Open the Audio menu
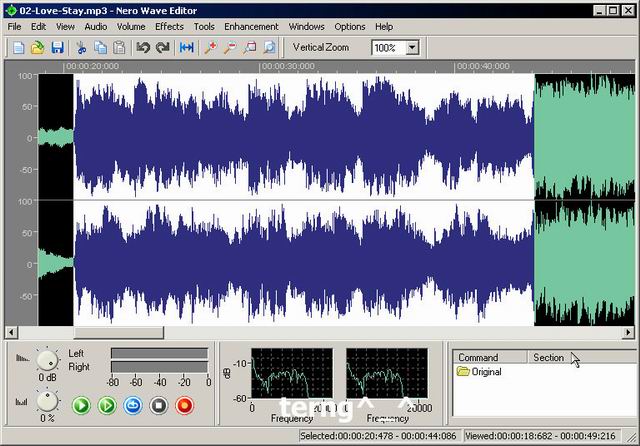This screenshot has height=446, width=640. point(96,27)
